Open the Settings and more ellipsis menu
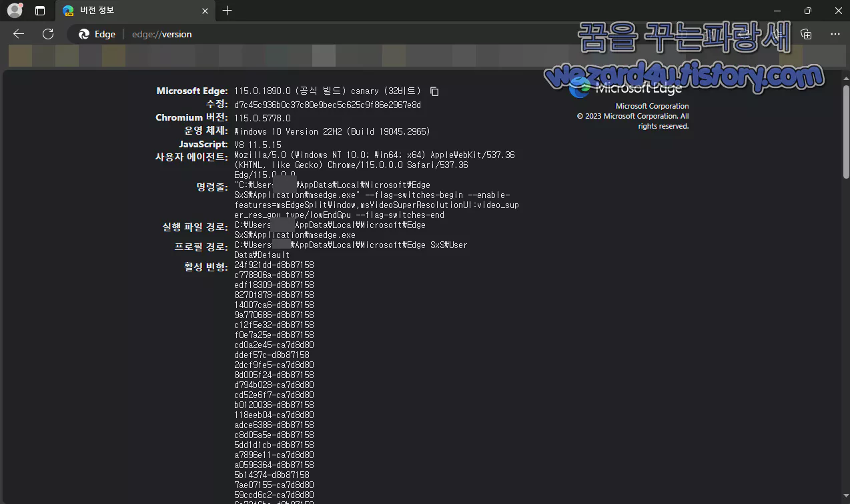This screenshot has width=850, height=504. click(835, 34)
